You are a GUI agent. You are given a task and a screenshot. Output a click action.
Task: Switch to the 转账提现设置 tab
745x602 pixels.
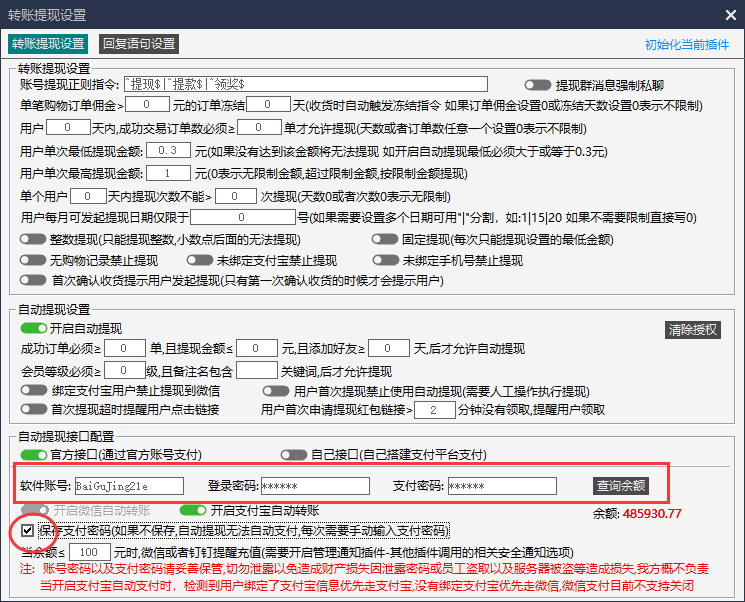pos(47,43)
